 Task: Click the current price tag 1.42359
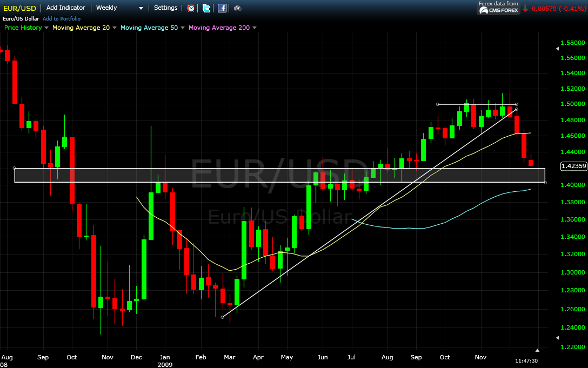click(x=573, y=166)
